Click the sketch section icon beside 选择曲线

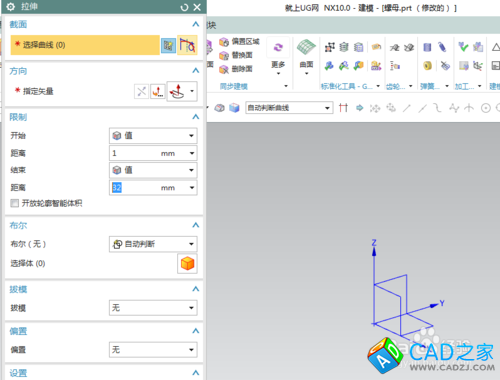click(168, 45)
